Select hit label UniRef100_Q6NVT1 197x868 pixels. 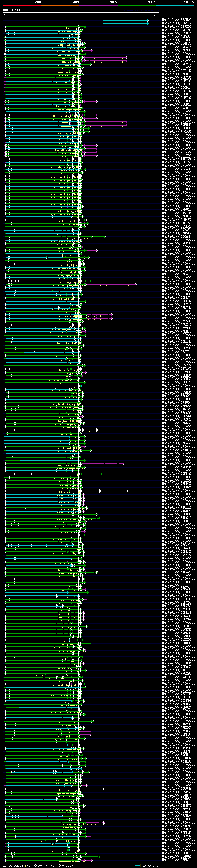[x=176, y=304]
